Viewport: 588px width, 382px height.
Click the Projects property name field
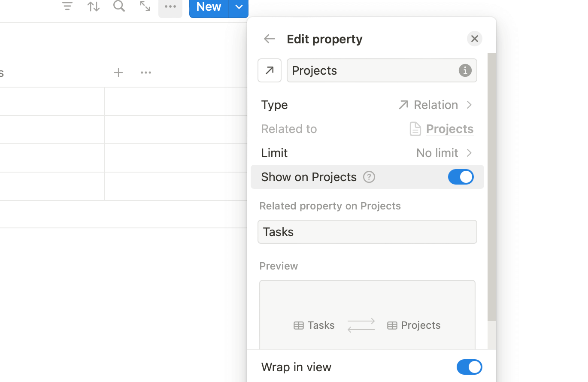click(372, 70)
